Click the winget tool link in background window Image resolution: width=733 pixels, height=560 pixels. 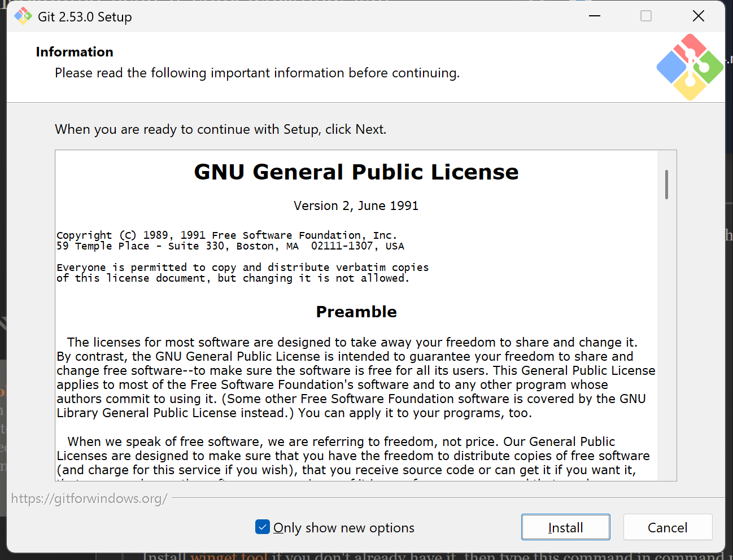229,555
